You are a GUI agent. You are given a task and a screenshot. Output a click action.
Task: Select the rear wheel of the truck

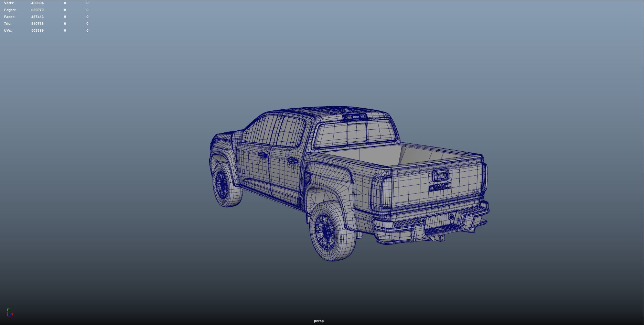(x=333, y=231)
